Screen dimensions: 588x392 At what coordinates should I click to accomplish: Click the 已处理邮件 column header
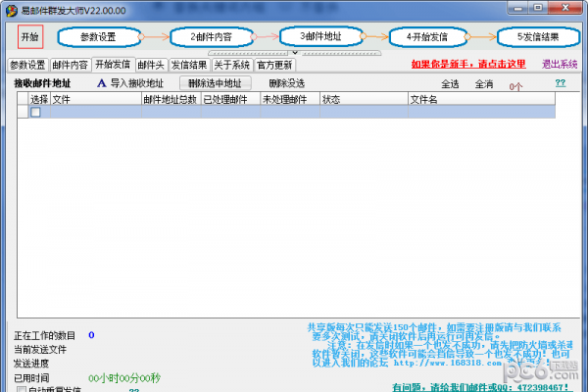tap(230, 99)
